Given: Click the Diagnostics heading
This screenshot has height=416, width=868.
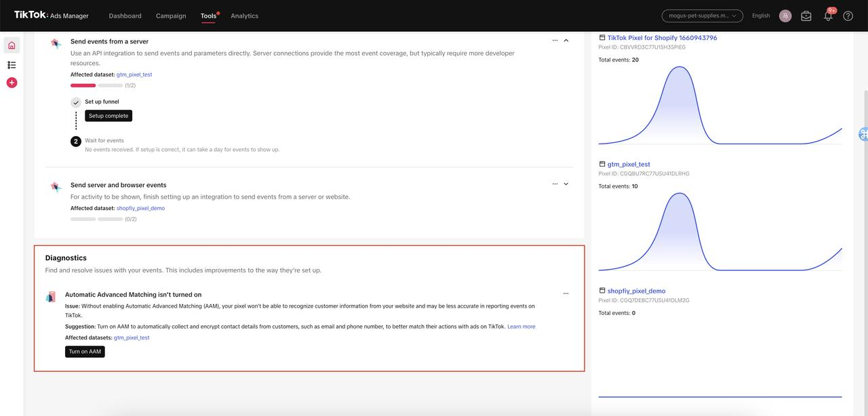Looking at the screenshot, I should pyautogui.click(x=66, y=258).
